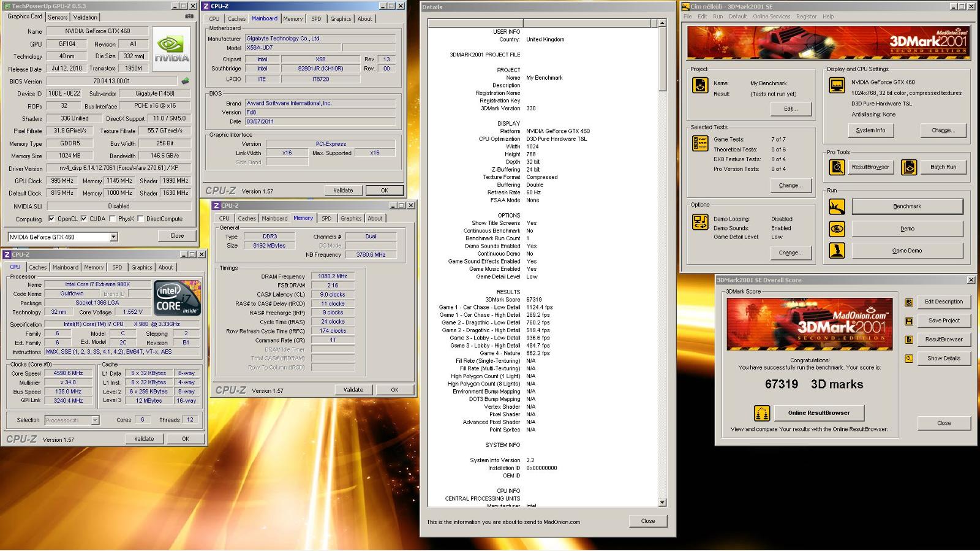Click the Demo eye icon in Run section
This screenshot has width=980, height=551.
(x=837, y=229)
